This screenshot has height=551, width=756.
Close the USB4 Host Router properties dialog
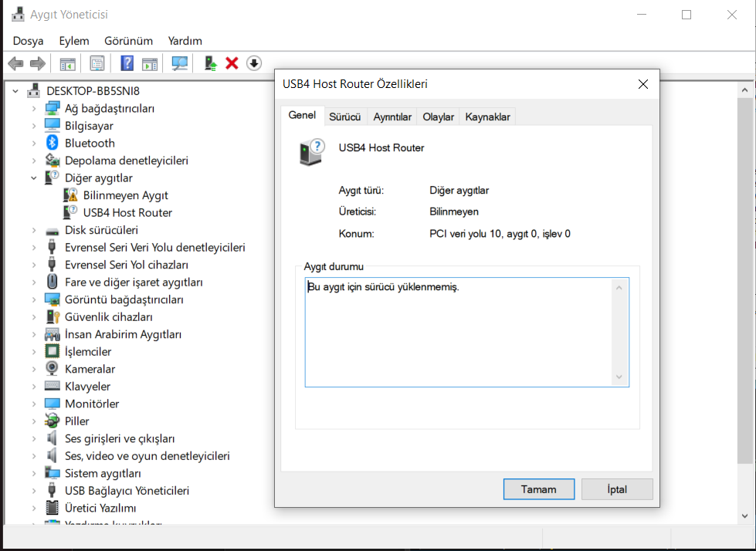point(642,84)
